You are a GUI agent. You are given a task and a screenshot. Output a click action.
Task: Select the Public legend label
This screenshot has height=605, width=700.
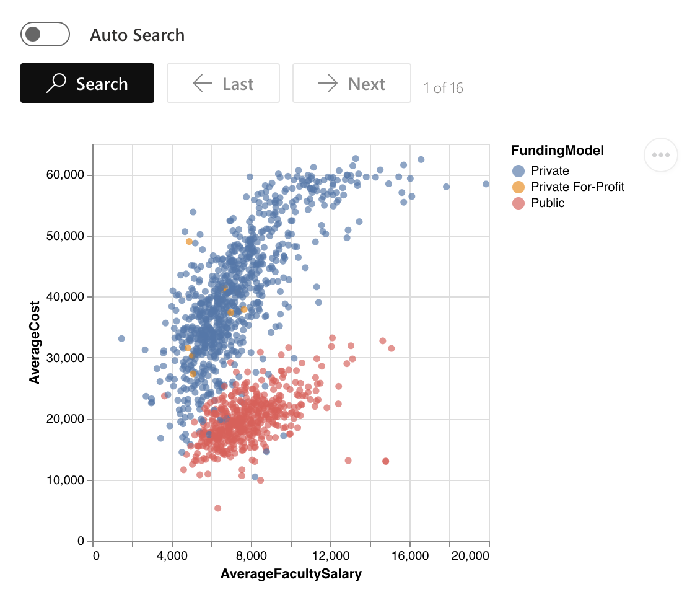(548, 203)
